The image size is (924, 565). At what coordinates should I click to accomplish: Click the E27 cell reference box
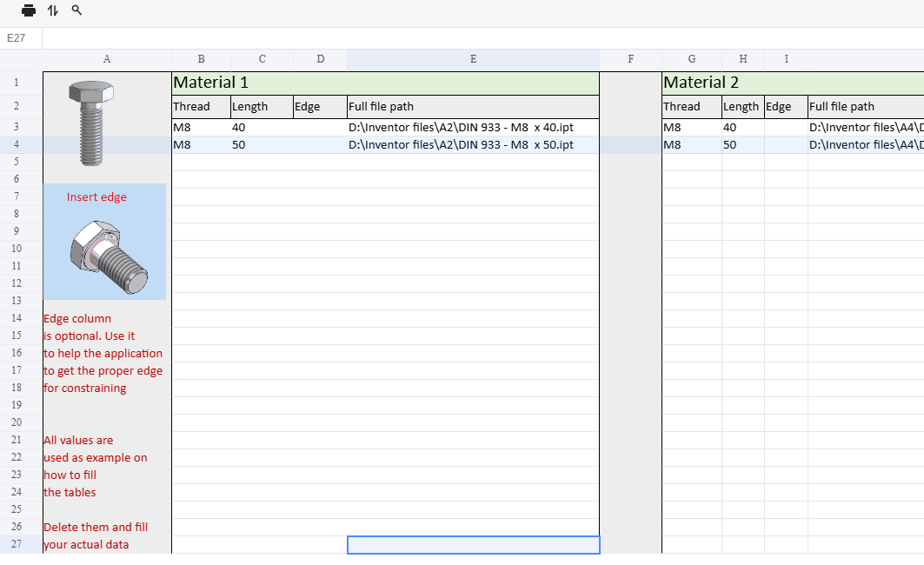point(21,38)
